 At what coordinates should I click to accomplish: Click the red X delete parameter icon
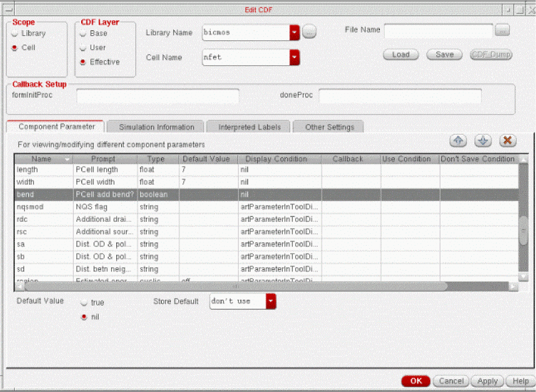coord(507,141)
